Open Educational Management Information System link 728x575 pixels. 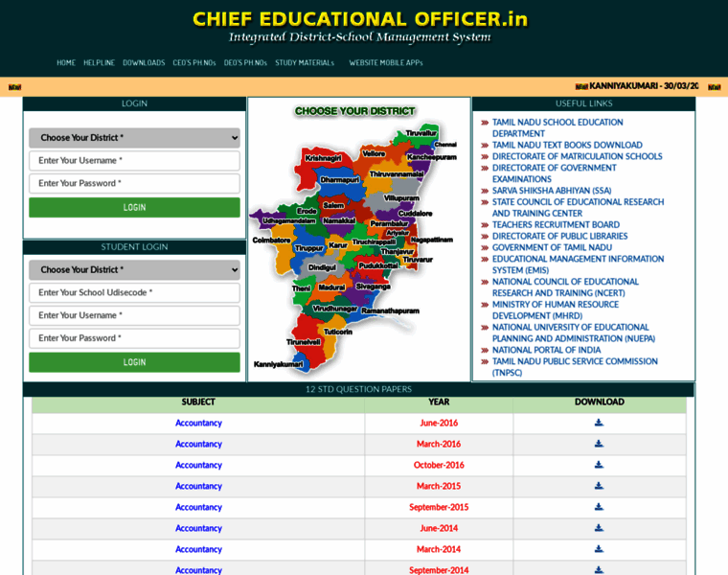tap(578, 264)
